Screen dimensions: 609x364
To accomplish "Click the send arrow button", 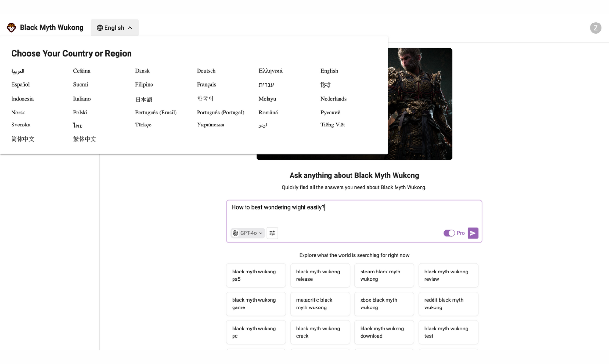I will point(473,233).
